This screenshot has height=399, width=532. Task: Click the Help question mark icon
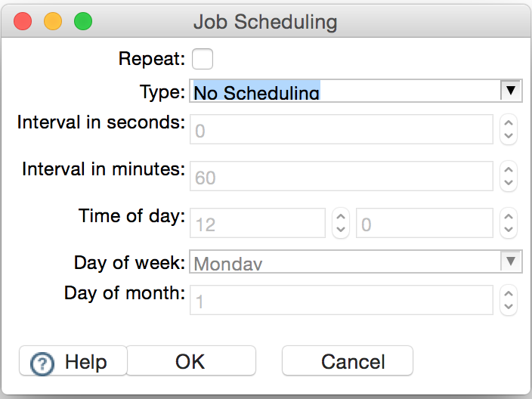41,363
